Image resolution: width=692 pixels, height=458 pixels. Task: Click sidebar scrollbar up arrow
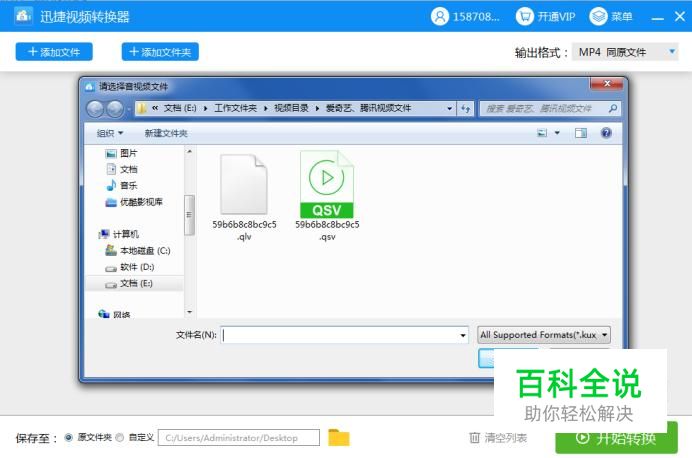[189, 151]
